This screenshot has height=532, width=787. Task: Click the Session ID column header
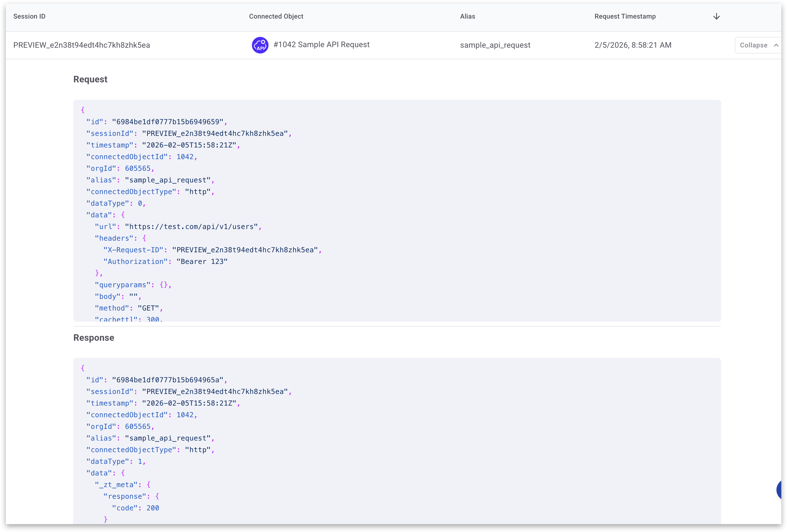(x=29, y=16)
